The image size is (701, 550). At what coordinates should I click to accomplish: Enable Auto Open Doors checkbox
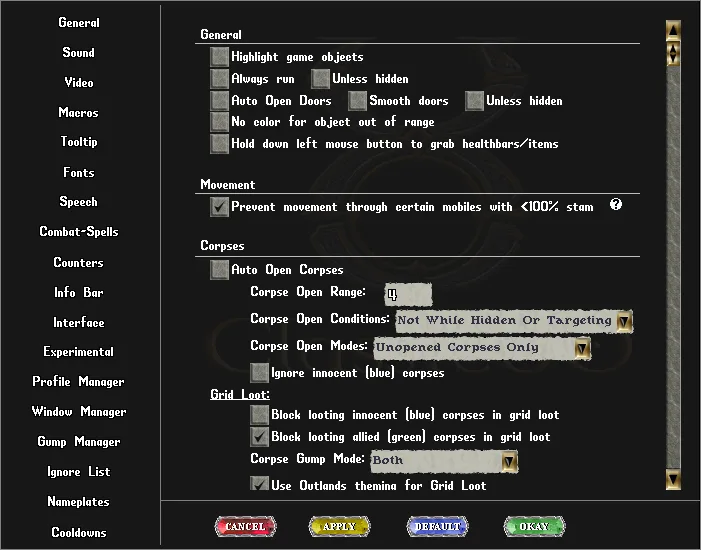[220, 101]
